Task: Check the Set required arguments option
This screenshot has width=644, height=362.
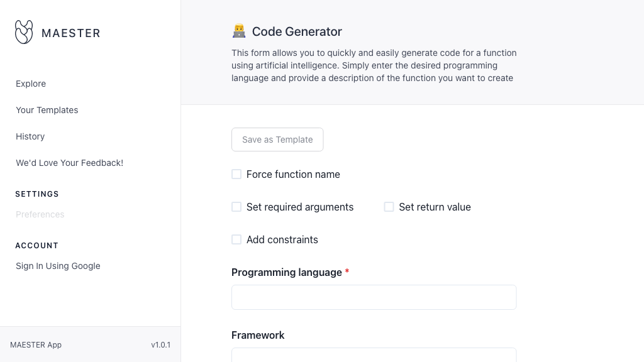Action: (236, 207)
